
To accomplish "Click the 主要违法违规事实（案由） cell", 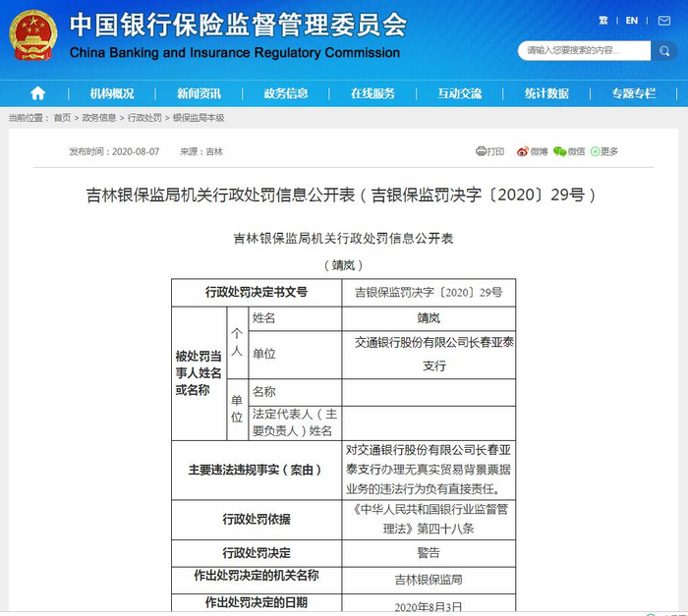I will pos(257,470).
